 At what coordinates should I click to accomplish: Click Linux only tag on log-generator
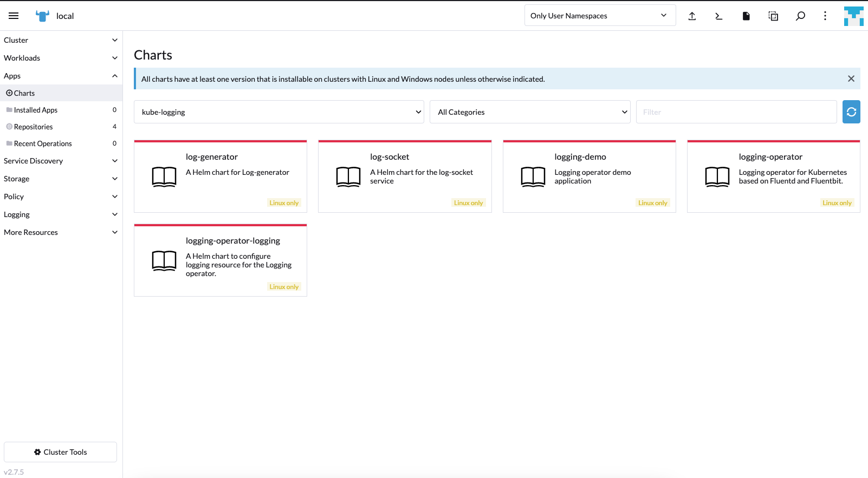[284, 203]
